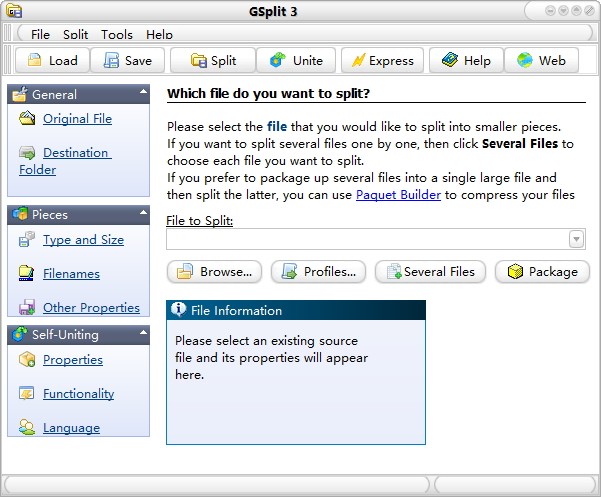Follow the Paquet Builder hyperlink
This screenshot has height=497, width=601.
[398, 195]
